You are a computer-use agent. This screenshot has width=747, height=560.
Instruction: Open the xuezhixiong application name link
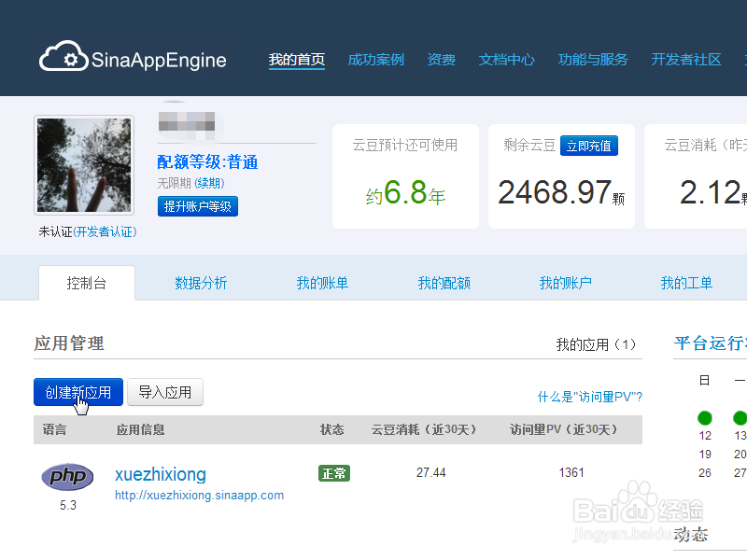pyautogui.click(x=161, y=475)
